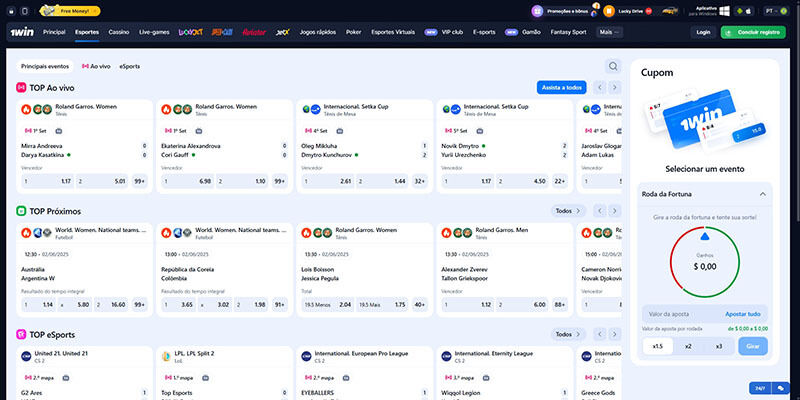This screenshot has width=800, height=400.
Task: Switch to the Principais eventos tab
Action: 45,66
